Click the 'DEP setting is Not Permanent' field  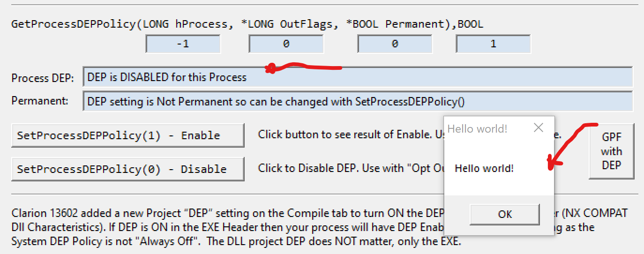[357, 101]
